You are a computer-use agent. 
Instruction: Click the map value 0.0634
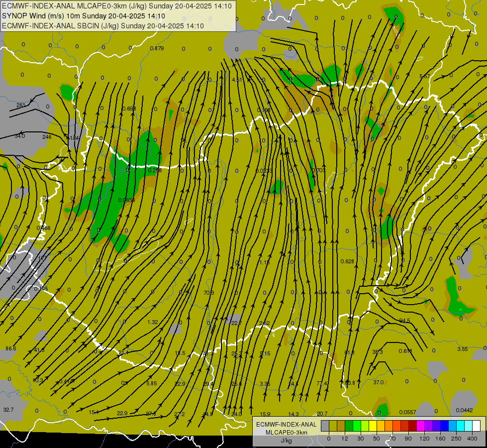pos(126,200)
